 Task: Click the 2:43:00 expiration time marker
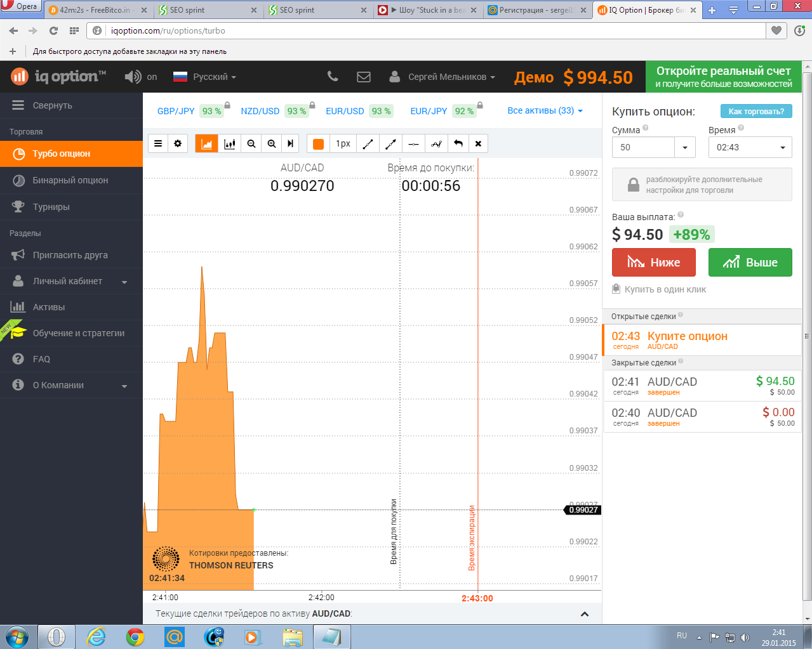coord(477,598)
